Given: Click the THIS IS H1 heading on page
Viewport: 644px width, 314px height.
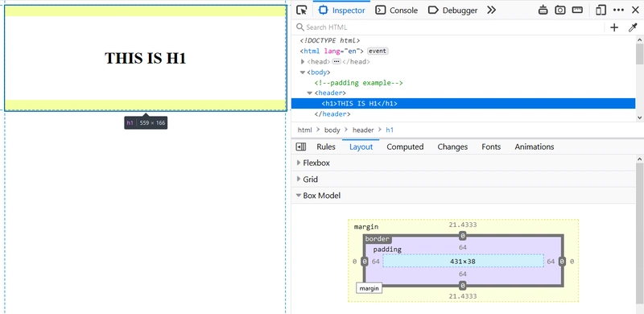Looking at the screenshot, I should pos(146,58).
